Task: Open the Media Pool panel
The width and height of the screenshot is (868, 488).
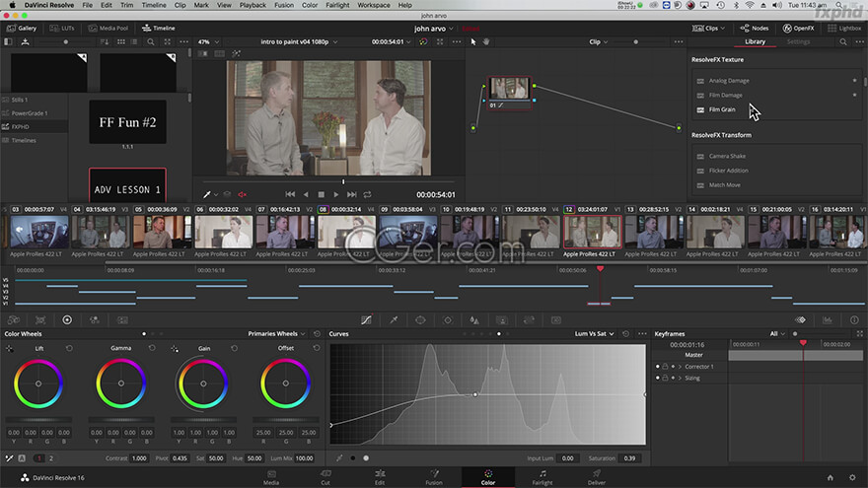Action: click(108, 29)
